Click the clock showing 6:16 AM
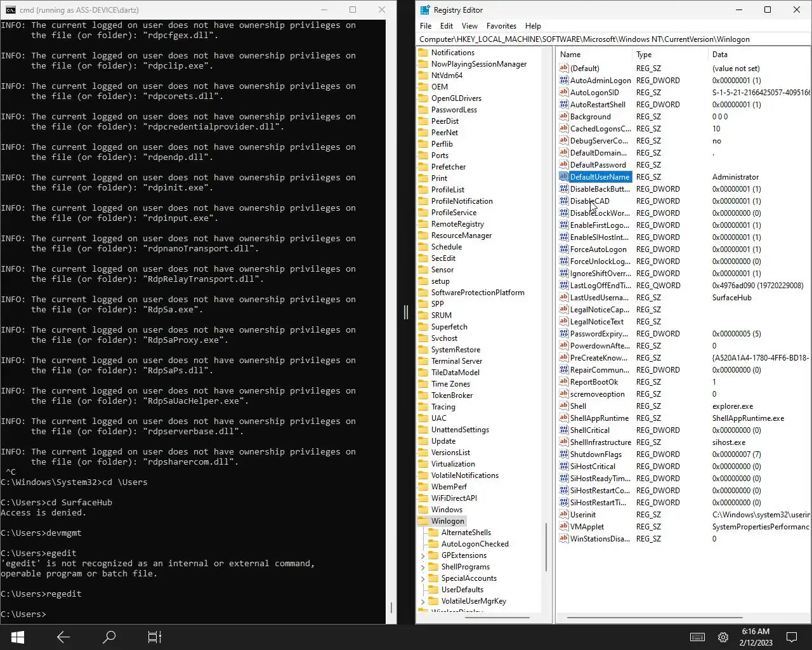 pos(756,632)
